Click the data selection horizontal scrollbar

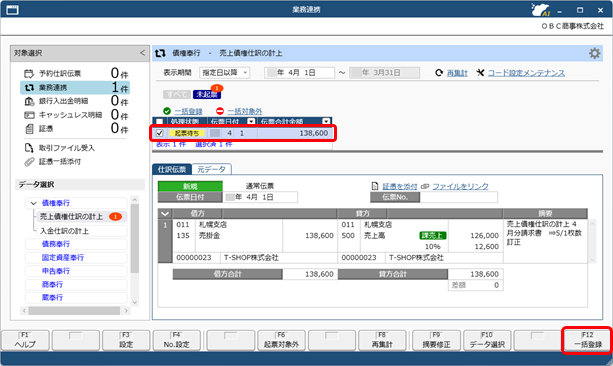click(x=74, y=310)
